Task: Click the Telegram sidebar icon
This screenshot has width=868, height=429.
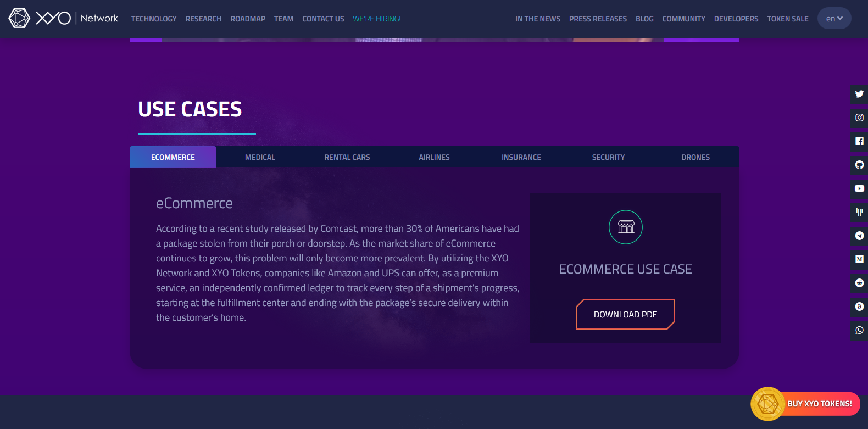Action: [x=859, y=236]
